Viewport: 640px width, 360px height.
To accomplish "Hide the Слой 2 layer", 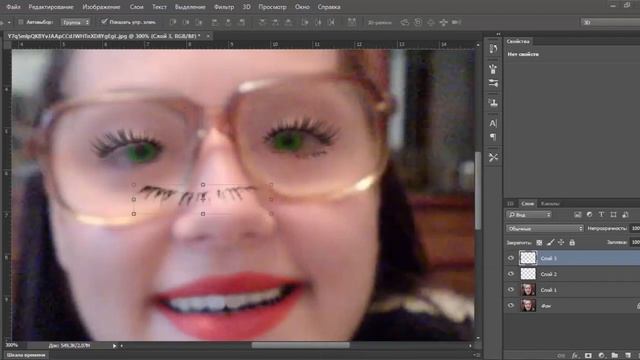I will 511,274.
